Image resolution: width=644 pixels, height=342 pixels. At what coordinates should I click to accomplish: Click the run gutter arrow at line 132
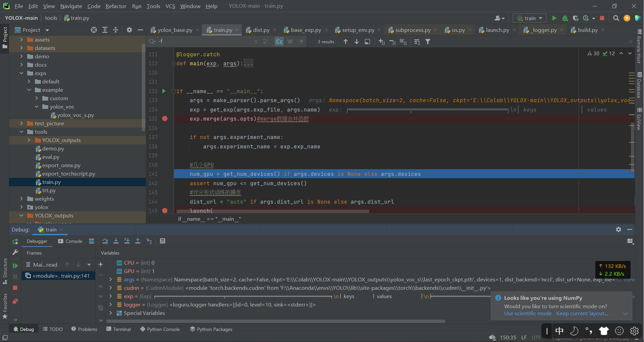(164, 91)
